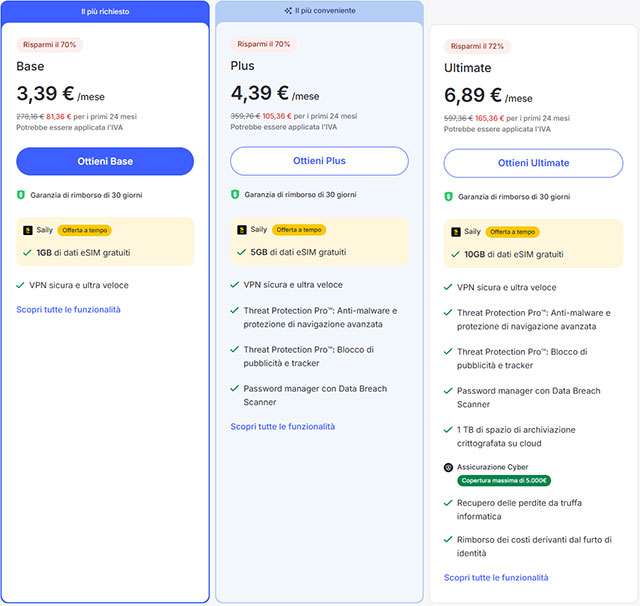Click the green guarantee shield in Base plan
The width and height of the screenshot is (640, 606).
pyautogui.click(x=21, y=194)
